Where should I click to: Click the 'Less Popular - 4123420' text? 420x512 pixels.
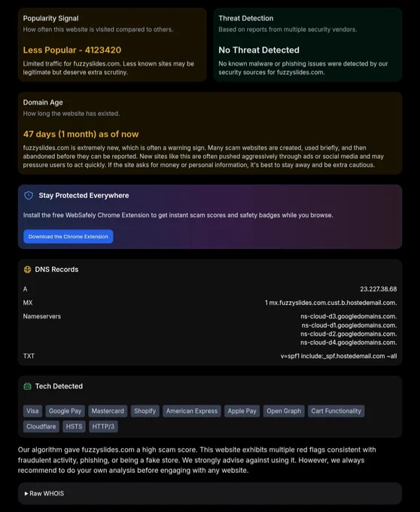(x=72, y=50)
